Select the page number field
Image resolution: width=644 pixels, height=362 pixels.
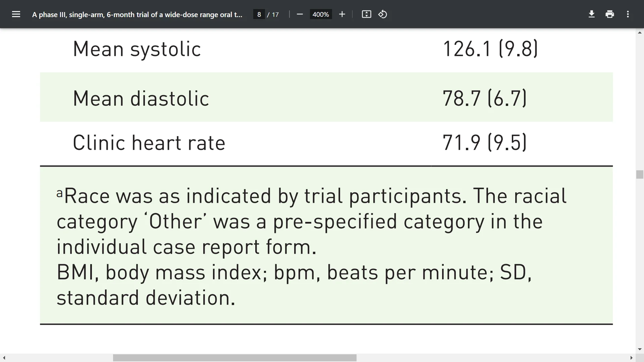click(x=259, y=14)
